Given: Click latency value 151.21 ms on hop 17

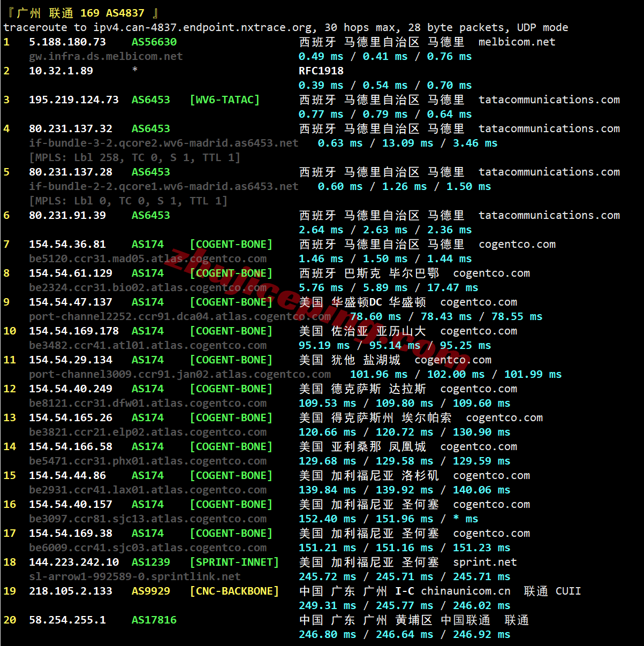Looking at the screenshot, I should point(328,548).
